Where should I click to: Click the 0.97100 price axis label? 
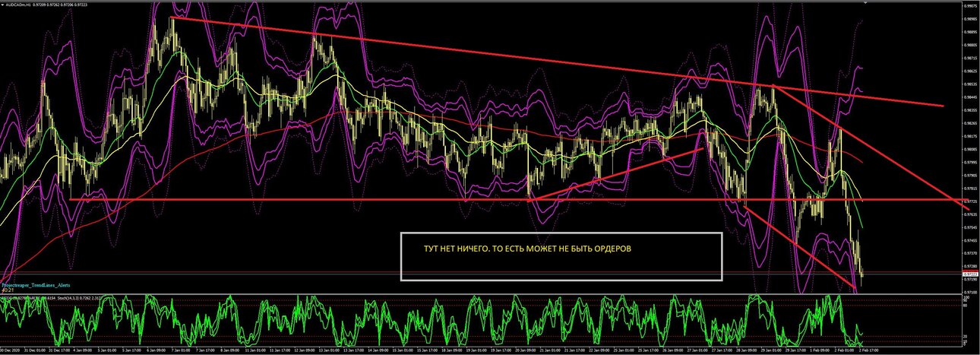click(x=970, y=292)
